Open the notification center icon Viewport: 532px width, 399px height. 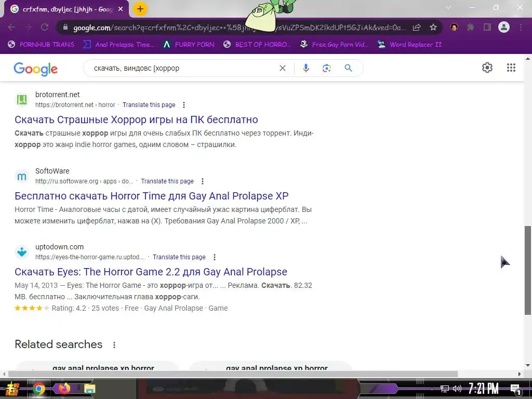(516, 389)
